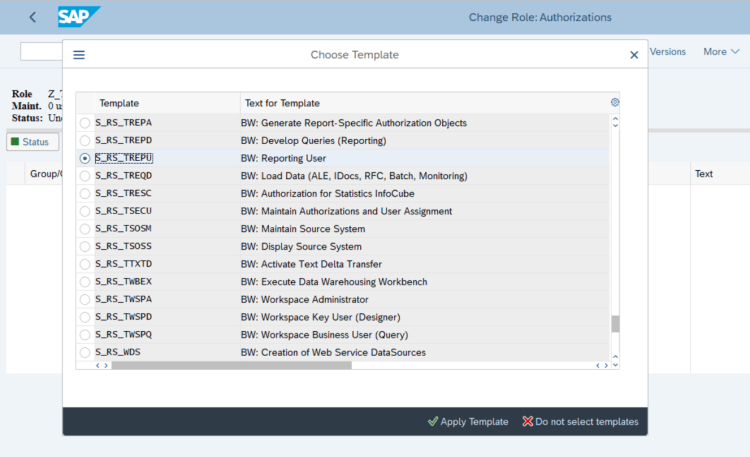Expand the More dropdown menu

pos(720,51)
